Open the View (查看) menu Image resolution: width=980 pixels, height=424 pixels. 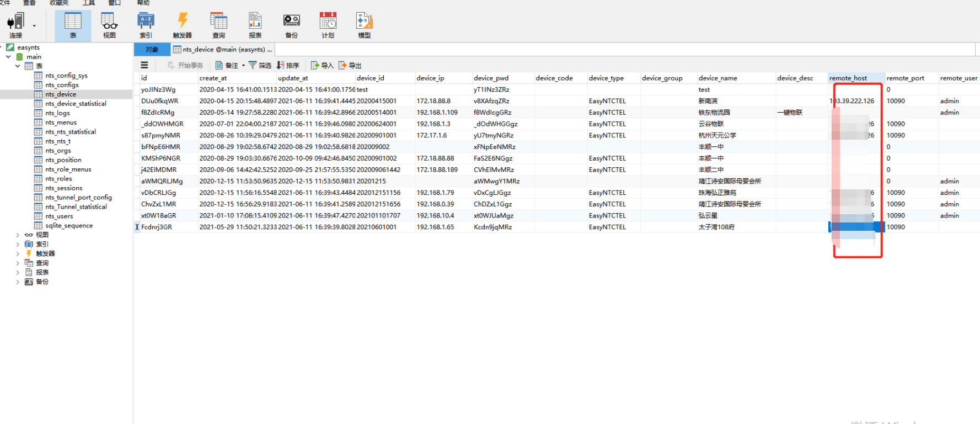tap(29, 3)
